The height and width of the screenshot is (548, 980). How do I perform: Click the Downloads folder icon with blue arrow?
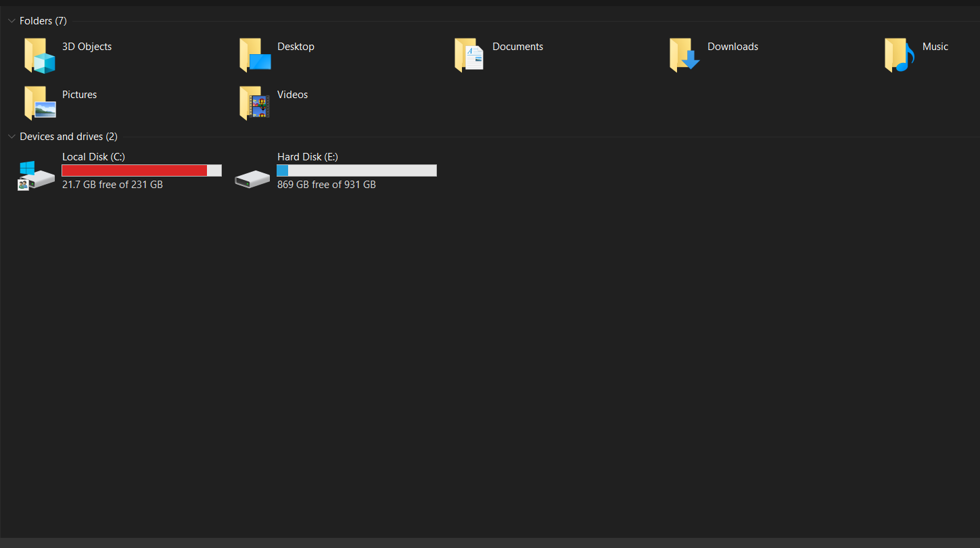pyautogui.click(x=684, y=55)
